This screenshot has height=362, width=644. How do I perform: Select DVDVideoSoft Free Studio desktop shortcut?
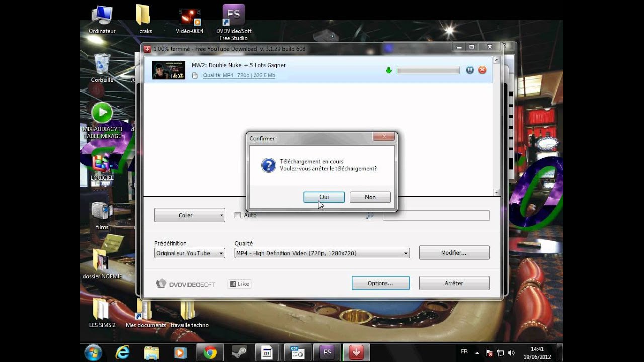coord(233,22)
